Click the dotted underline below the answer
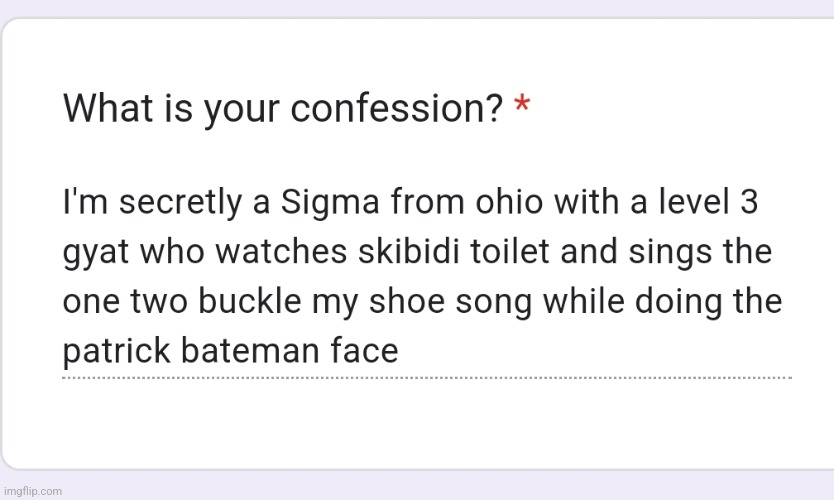This screenshot has width=834, height=500. (x=427, y=378)
